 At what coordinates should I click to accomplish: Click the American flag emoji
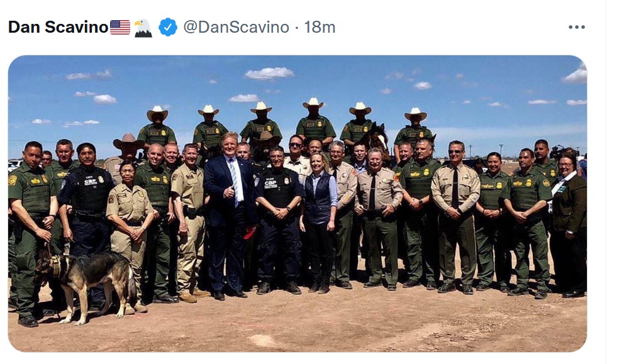pyautogui.click(x=120, y=27)
